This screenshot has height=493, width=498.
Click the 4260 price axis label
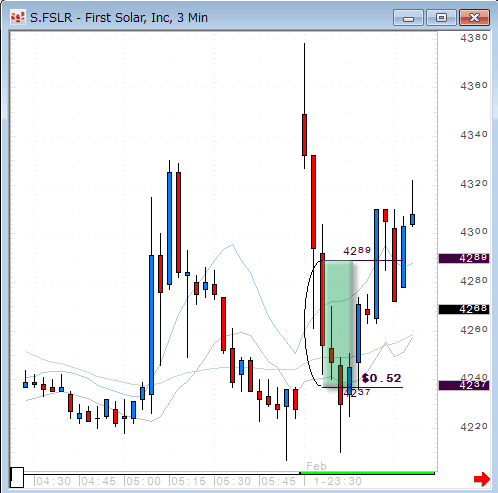pos(474,330)
